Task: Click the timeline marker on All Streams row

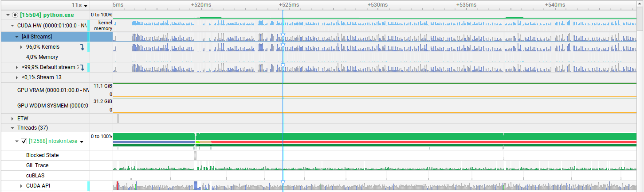Action: [x=283, y=36]
